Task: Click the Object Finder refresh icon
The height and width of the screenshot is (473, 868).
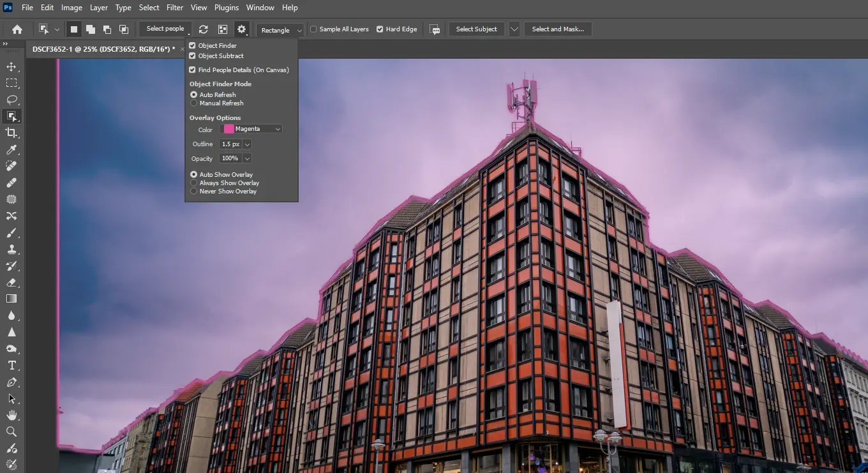Action: [x=203, y=29]
